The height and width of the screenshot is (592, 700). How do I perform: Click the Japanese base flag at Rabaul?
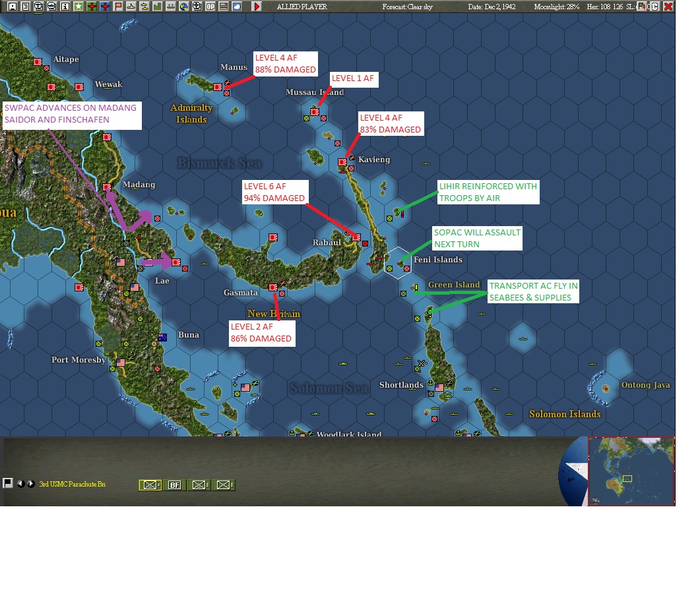pos(356,237)
